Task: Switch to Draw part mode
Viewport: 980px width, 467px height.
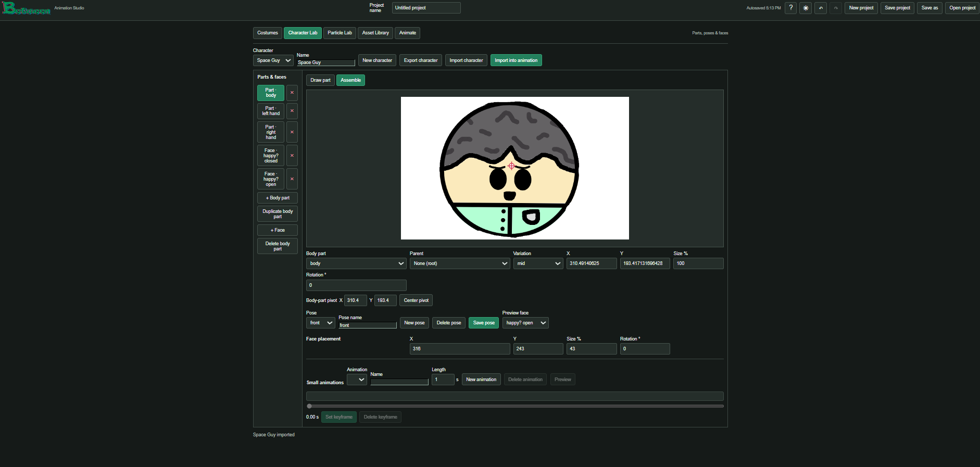Action: coord(320,80)
